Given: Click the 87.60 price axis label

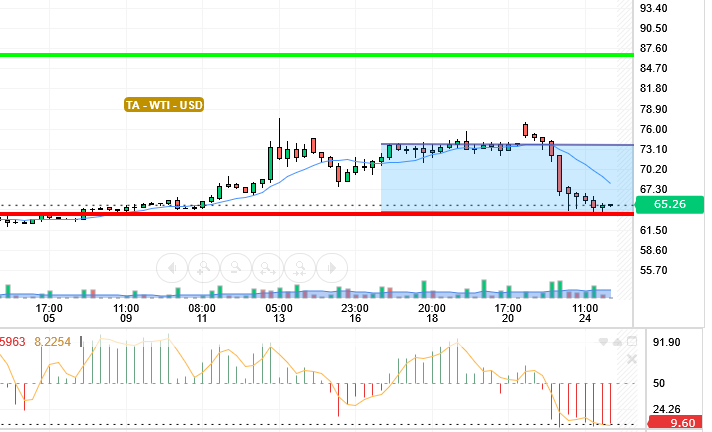Looking at the screenshot, I should [653, 48].
